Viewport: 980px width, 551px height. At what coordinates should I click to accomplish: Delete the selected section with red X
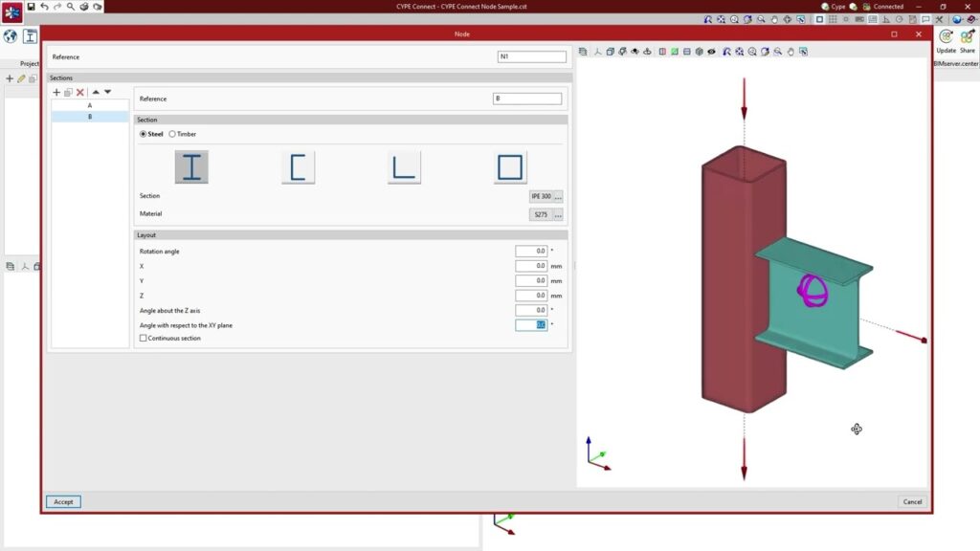click(x=80, y=92)
